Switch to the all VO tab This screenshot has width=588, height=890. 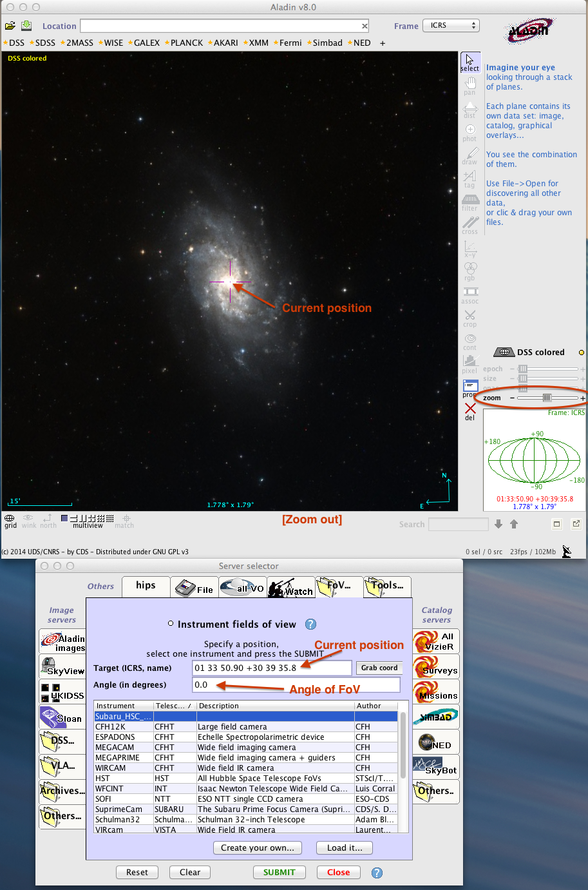click(243, 587)
